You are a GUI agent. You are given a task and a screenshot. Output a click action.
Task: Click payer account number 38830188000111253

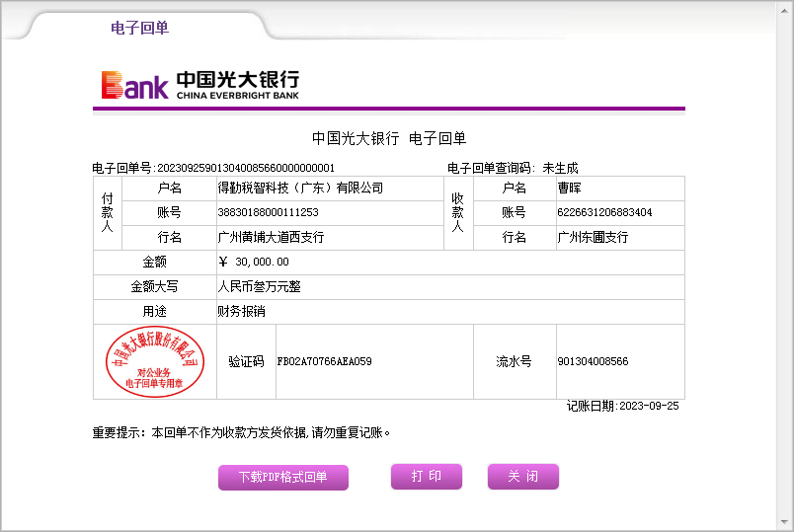coord(268,212)
